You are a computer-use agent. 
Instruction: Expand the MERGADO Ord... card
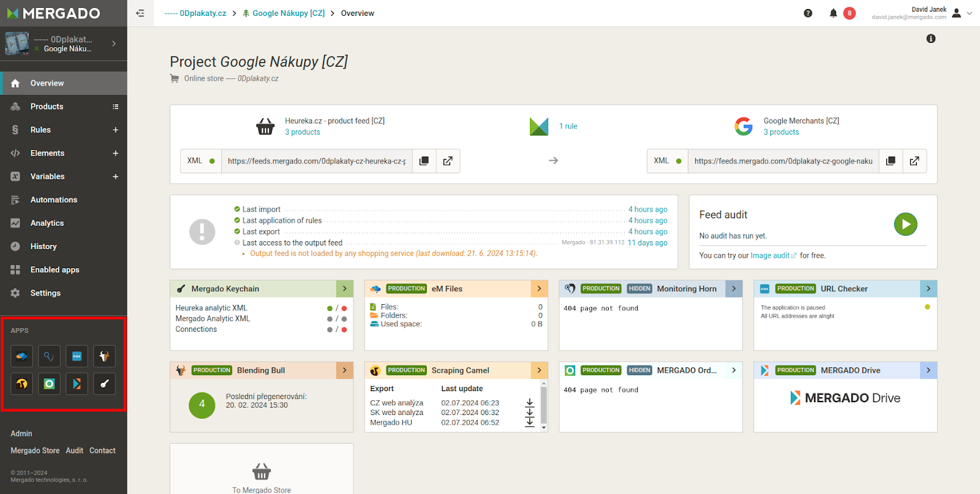coord(734,370)
